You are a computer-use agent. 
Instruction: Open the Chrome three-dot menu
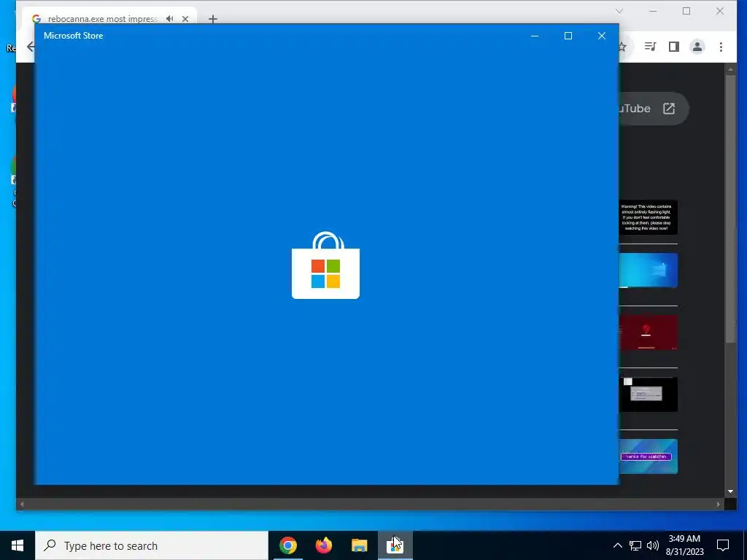[721, 46]
